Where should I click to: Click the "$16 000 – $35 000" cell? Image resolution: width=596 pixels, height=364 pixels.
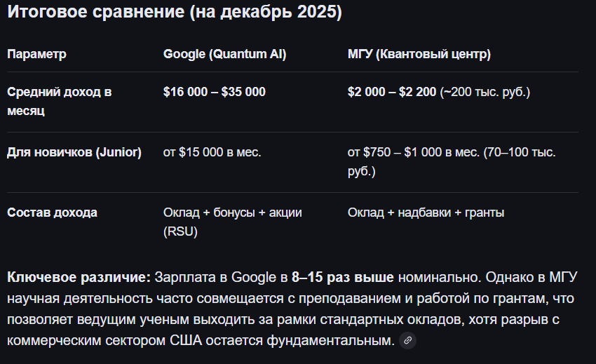coord(215,92)
